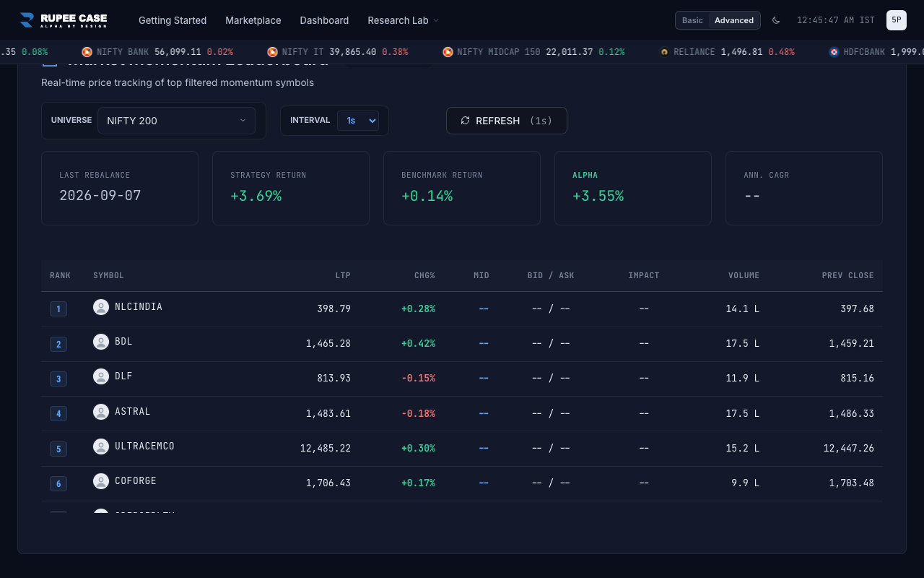
Task: Select the rank 5 badge
Action: point(58,449)
